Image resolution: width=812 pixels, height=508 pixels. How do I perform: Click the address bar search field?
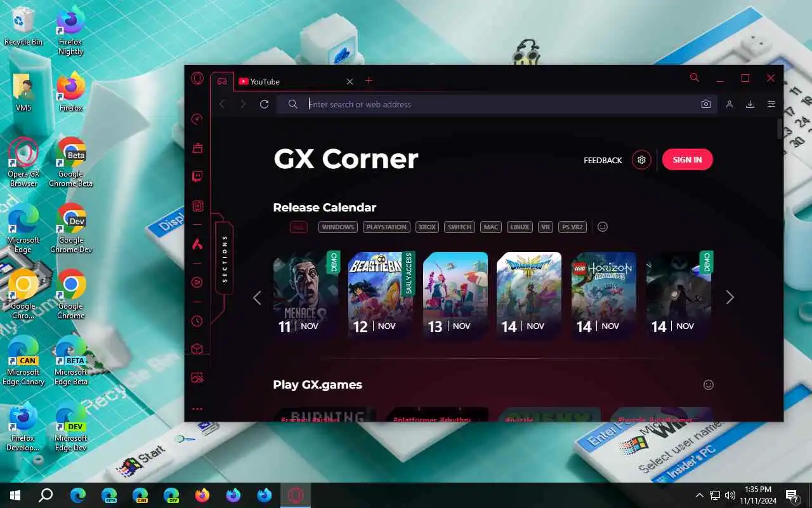(x=498, y=104)
